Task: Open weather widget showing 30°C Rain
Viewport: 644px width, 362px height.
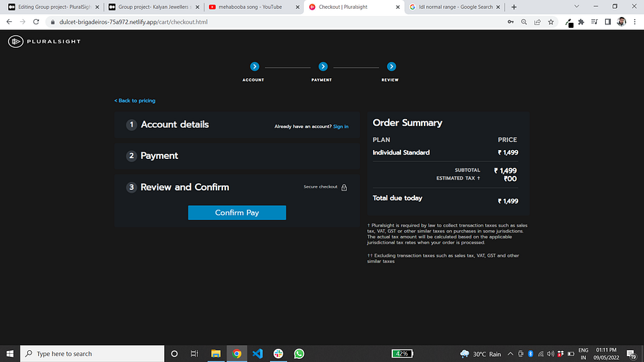Action: coord(481,354)
